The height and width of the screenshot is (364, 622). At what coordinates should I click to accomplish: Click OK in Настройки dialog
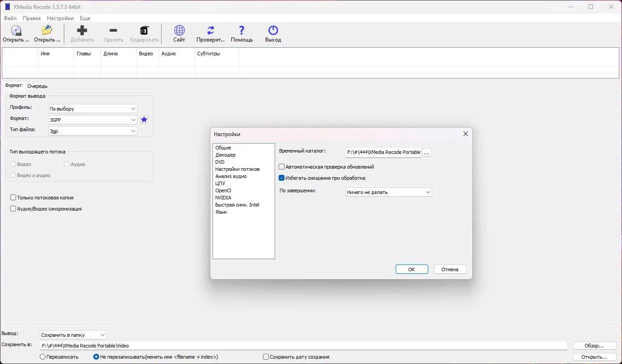pyautogui.click(x=412, y=269)
